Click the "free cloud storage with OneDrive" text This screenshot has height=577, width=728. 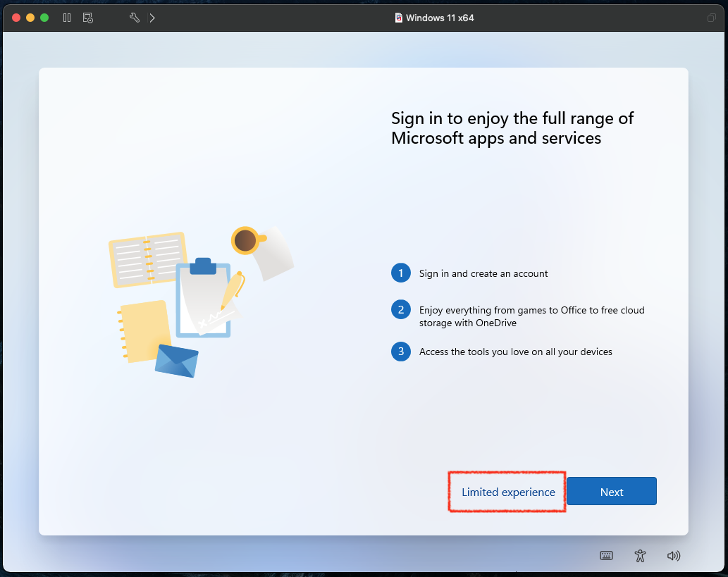(531, 316)
